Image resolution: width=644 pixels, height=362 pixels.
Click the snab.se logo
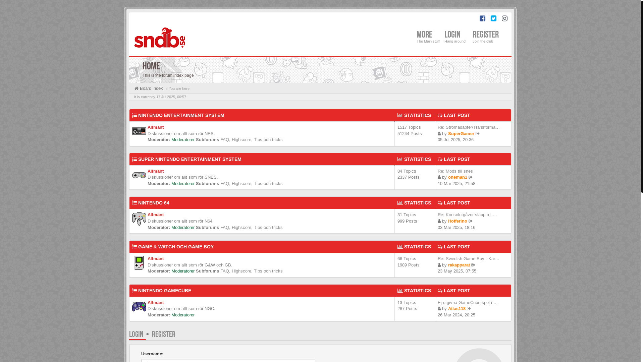pos(160,38)
